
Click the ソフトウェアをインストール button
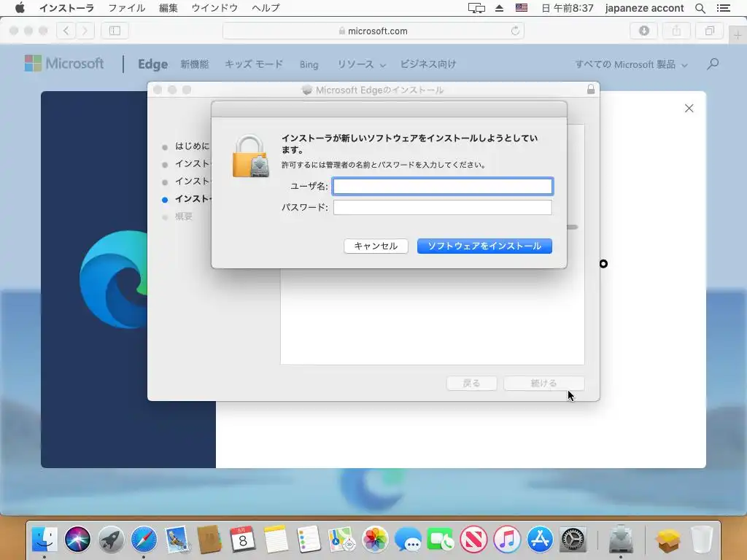[484, 246]
